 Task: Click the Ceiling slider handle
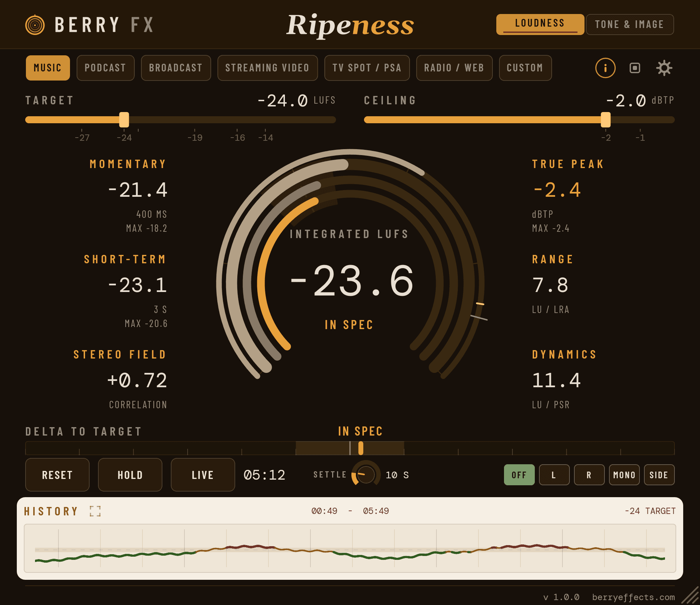[x=605, y=120]
